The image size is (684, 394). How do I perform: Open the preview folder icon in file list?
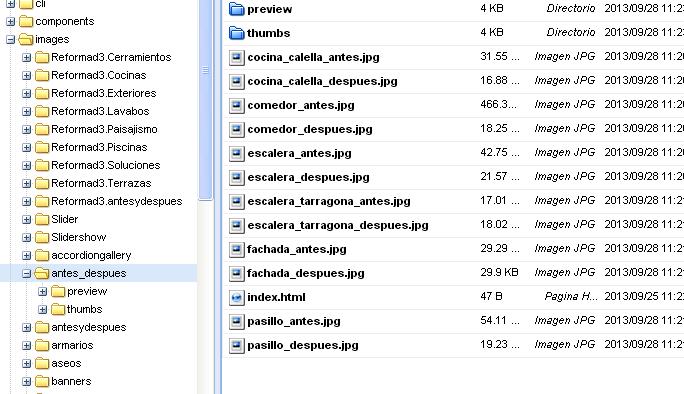click(x=236, y=9)
